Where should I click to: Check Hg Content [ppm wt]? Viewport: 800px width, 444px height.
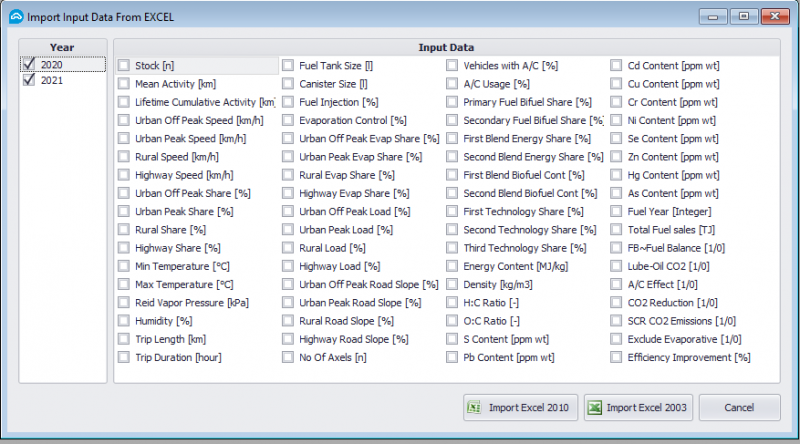616,175
